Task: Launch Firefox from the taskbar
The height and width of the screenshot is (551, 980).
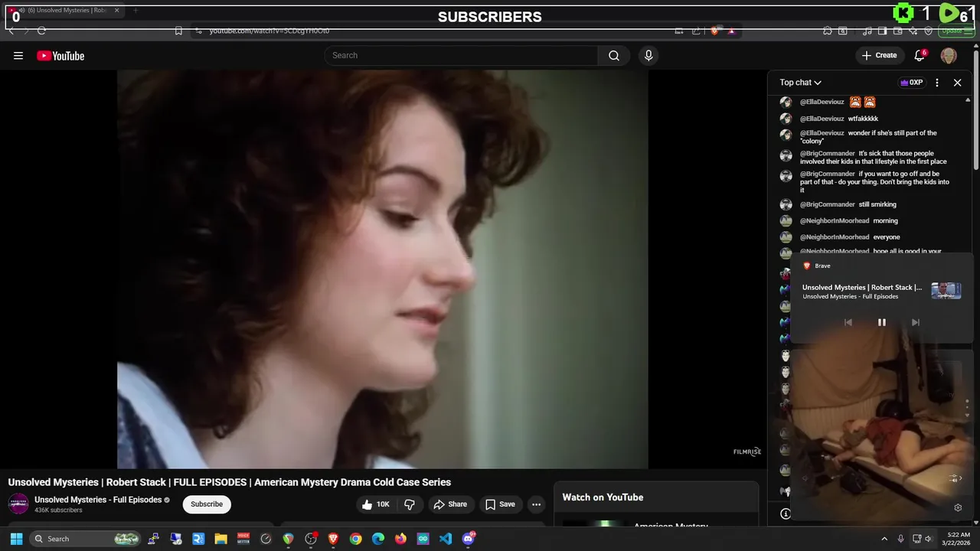Action: click(400, 539)
